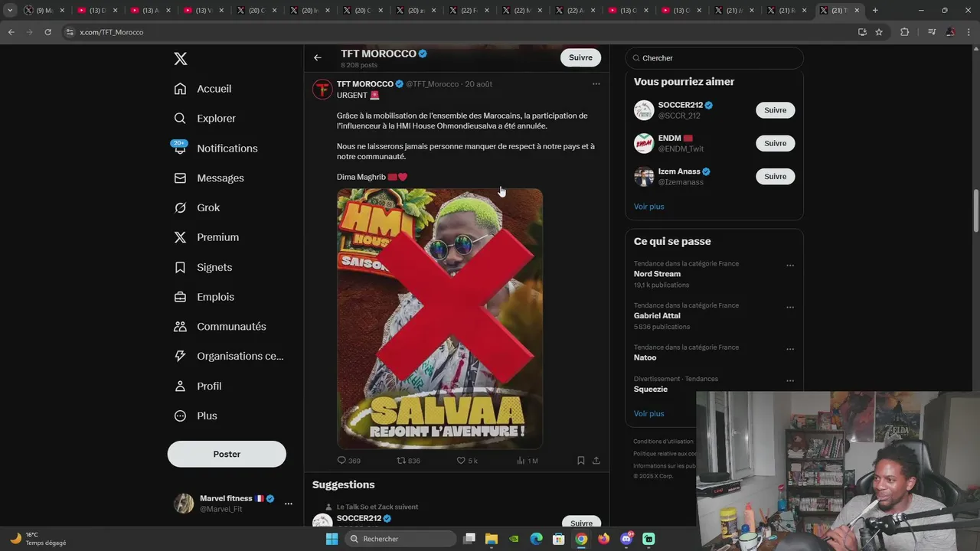This screenshot has height=551, width=980.
Task: Open options for Squeezie trend
Action: [x=790, y=381]
